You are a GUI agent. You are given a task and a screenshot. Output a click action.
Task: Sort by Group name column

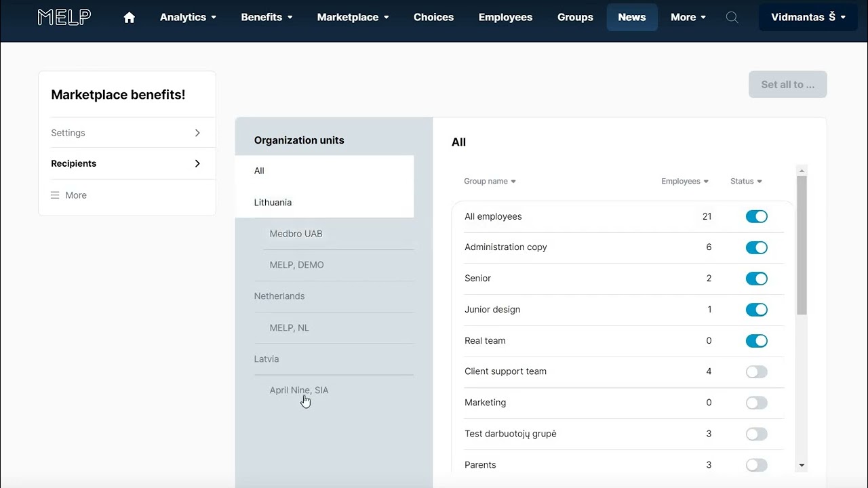(x=490, y=181)
